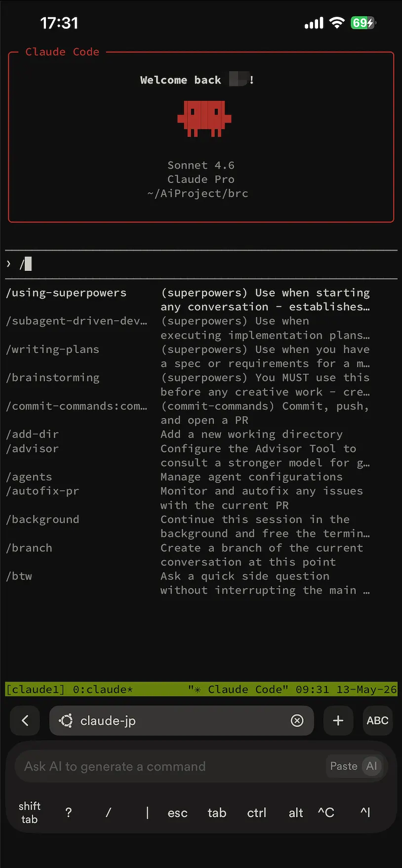Send the ^C interrupt key
This screenshot has height=868, width=402.
point(326,813)
